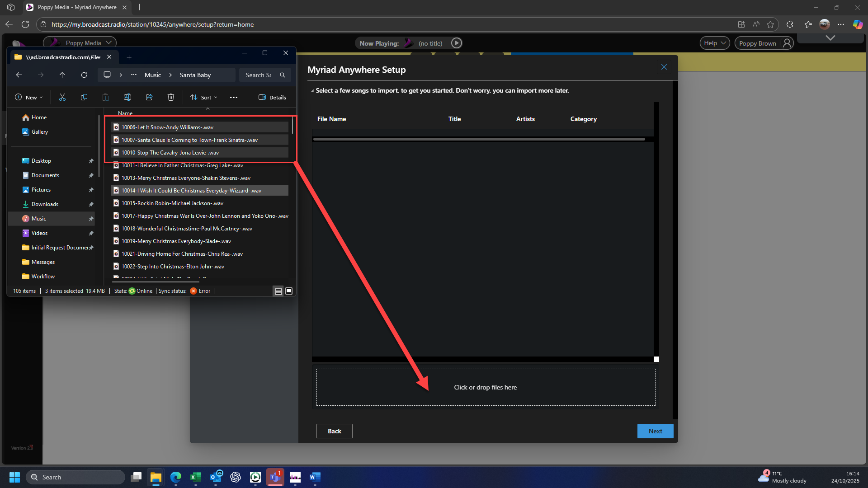The image size is (868, 488).
Task: Click the Share icon in Explorer toolbar
Action: [x=149, y=97]
